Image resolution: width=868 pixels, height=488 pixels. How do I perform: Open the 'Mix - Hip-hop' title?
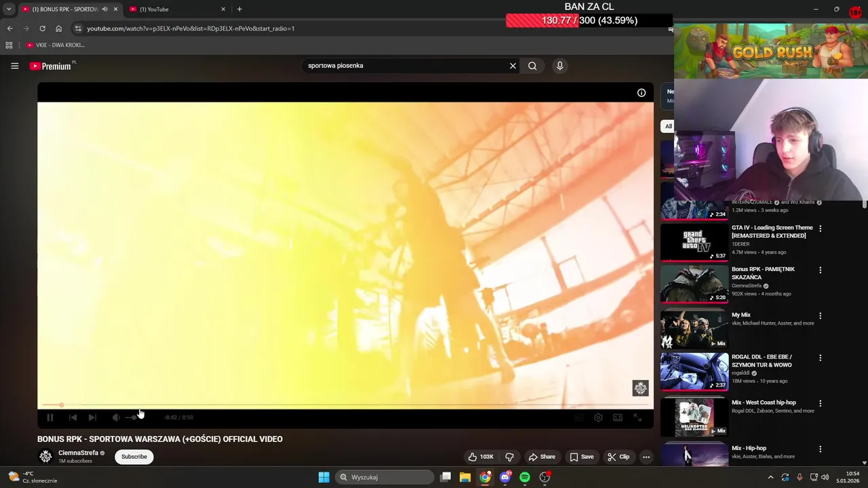(x=749, y=448)
